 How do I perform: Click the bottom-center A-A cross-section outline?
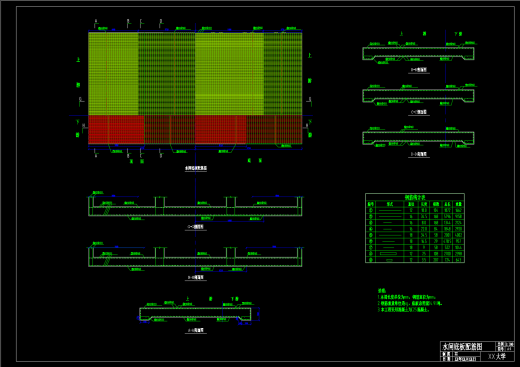(195, 314)
